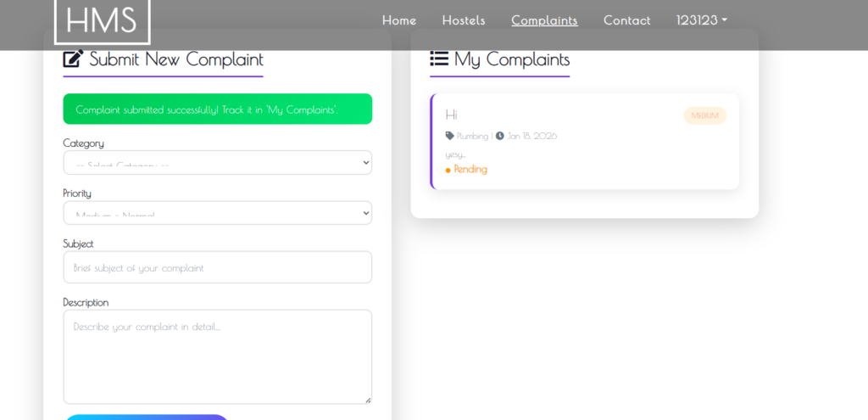868x420 pixels.
Task: Open the Contact page
Action: click(627, 20)
